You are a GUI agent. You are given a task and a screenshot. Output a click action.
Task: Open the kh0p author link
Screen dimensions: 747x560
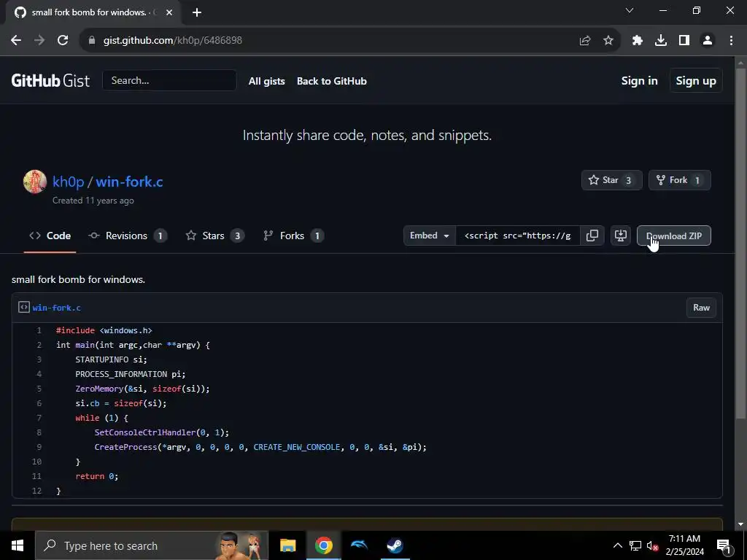pos(68,182)
